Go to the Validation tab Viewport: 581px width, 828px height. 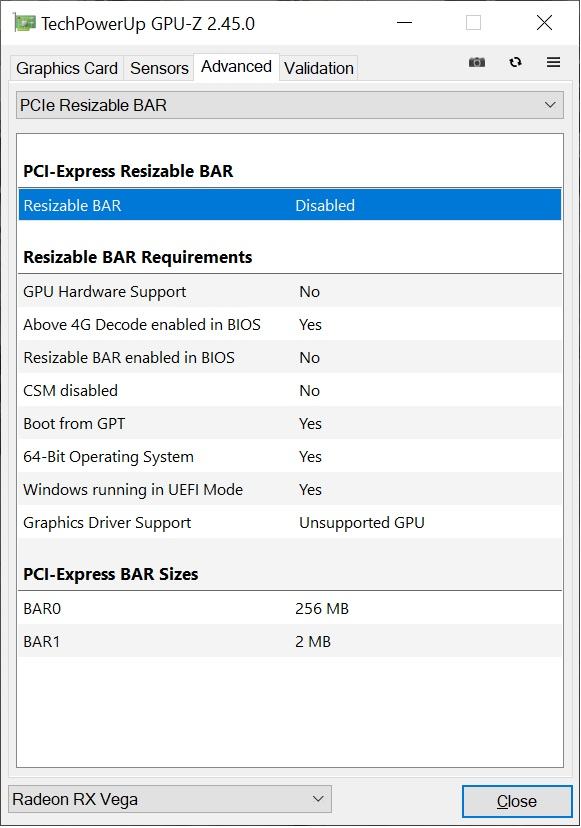tap(318, 68)
